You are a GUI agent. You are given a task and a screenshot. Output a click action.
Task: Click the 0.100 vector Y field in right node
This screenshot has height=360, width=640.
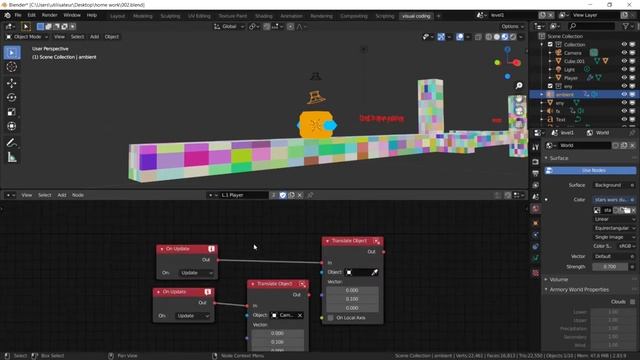click(x=352, y=299)
